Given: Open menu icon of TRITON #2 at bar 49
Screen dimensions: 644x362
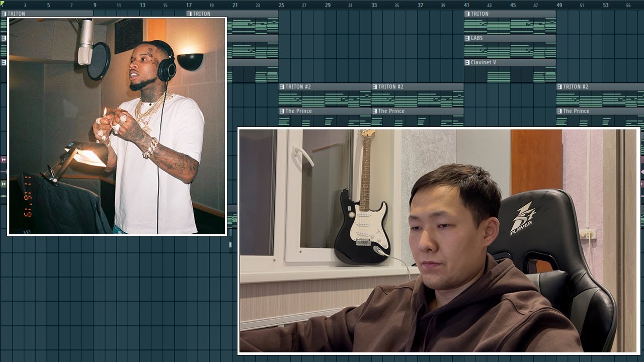Looking at the screenshot, I should point(559,86).
